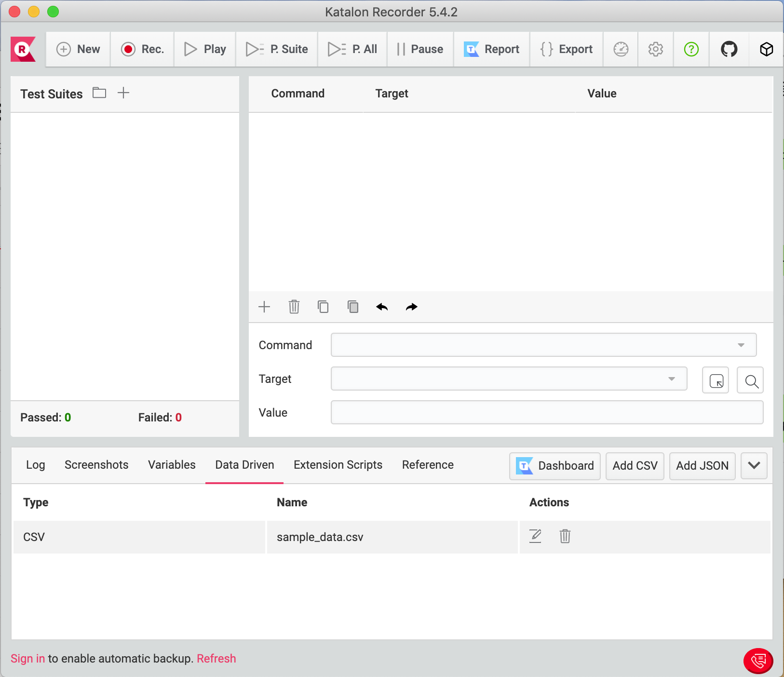Play the current test case
Viewport: 784px width, 677px height.
pyautogui.click(x=205, y=49)
